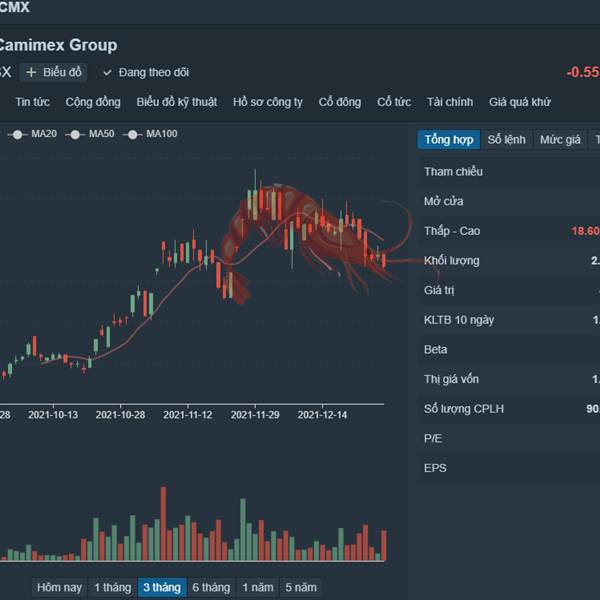Click the 2021-11-12 date axis label

[x=188, y=415]
